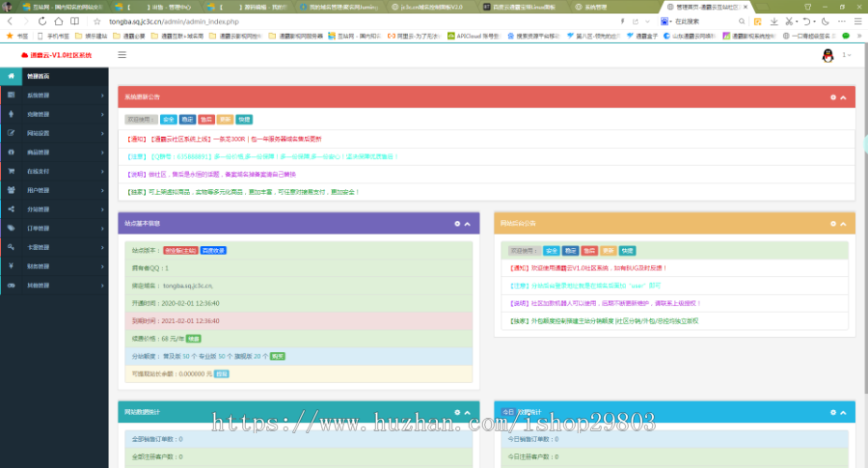The width and height of the screenshot is (868, 468).
Task: Click the browser forward arrow
Action: tap(25, 21)
